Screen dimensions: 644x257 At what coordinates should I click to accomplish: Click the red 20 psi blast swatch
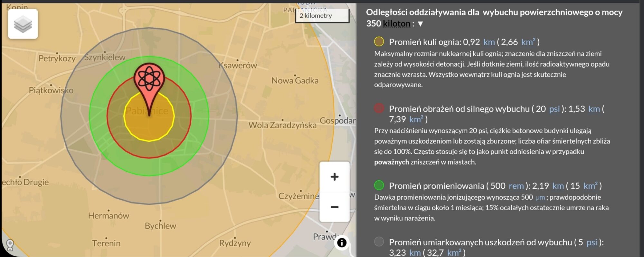[x=379, y=108]
